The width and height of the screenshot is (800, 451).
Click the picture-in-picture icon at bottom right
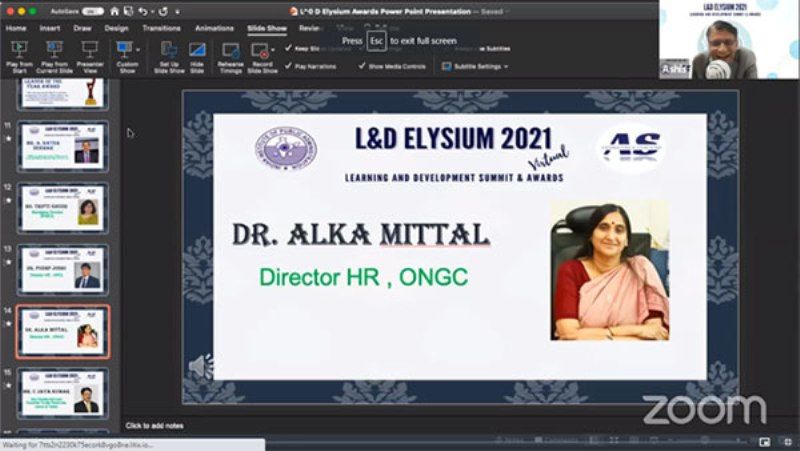(764, 442)
